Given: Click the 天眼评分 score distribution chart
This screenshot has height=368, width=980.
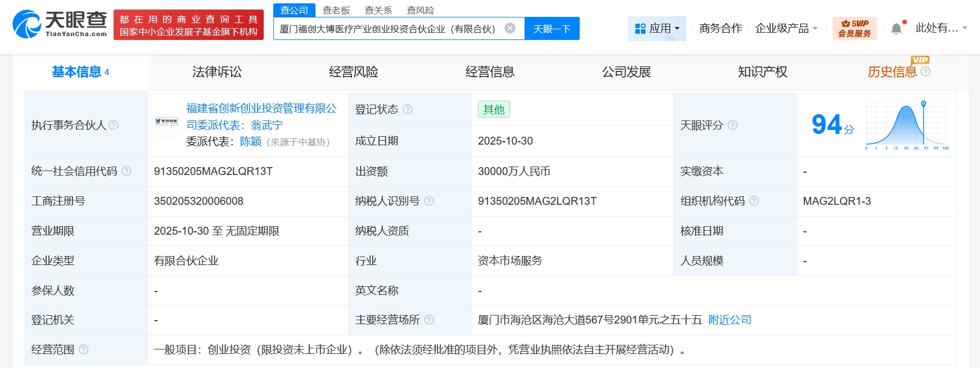Looking at the screenshot, I should pos(906,125).
